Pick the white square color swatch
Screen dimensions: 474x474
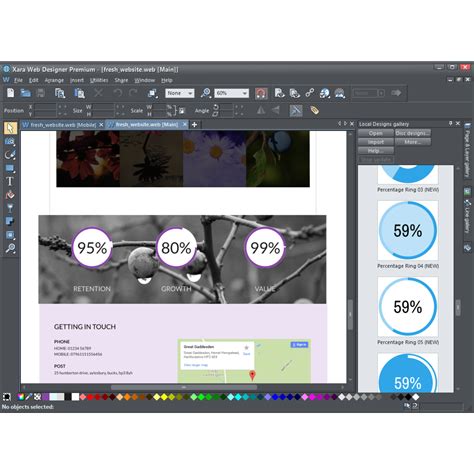(x=75, y=397)
